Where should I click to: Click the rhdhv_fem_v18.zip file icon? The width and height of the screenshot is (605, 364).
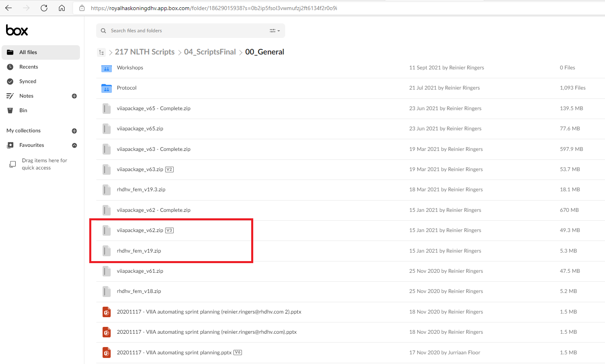[x=107, y=291]
